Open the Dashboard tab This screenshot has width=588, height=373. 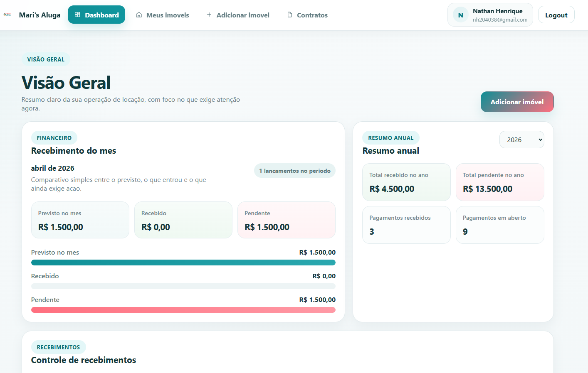coord(96,15)
